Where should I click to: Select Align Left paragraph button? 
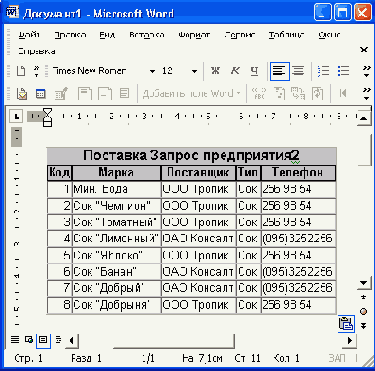[x=279, y=71]
